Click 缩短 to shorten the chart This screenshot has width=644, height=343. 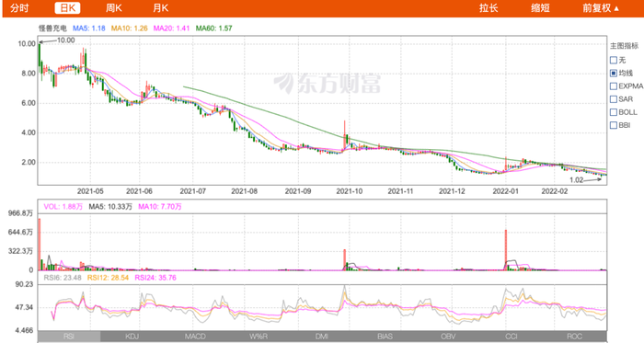pos(540,8)
